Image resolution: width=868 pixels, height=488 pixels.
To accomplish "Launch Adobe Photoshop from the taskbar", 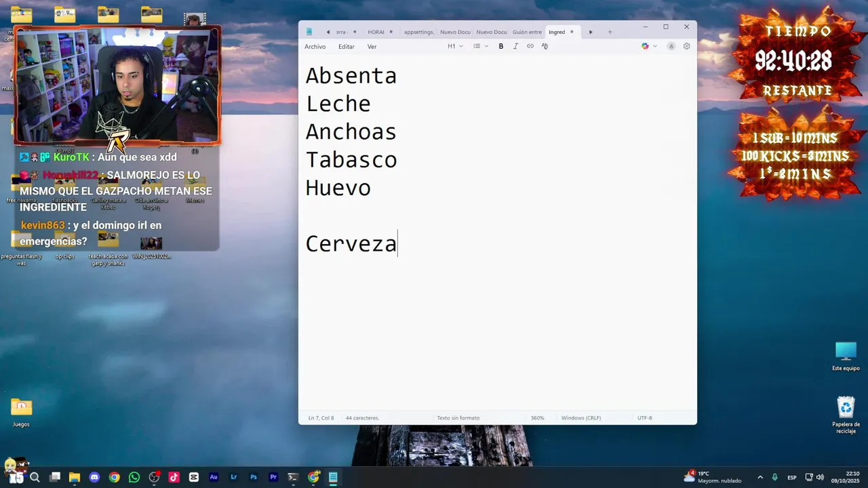I will [254, 477].
